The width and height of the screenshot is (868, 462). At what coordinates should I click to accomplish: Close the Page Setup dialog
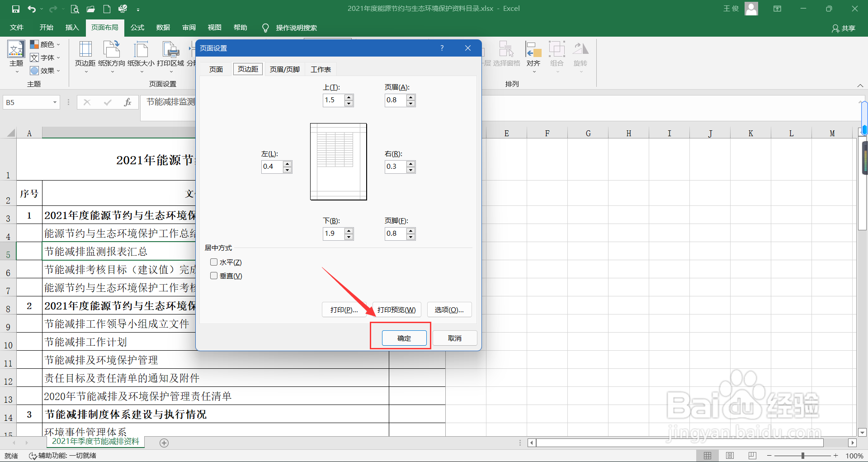[468, 48]
